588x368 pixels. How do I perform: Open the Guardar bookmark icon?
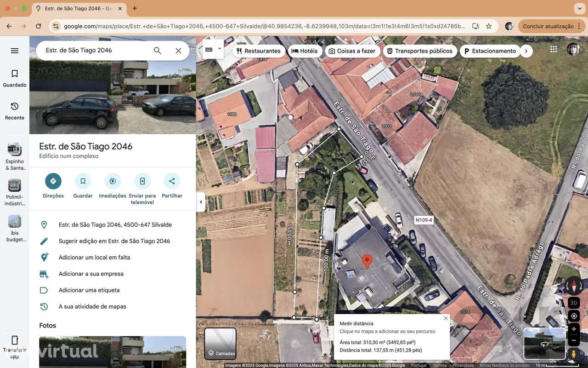83,181
